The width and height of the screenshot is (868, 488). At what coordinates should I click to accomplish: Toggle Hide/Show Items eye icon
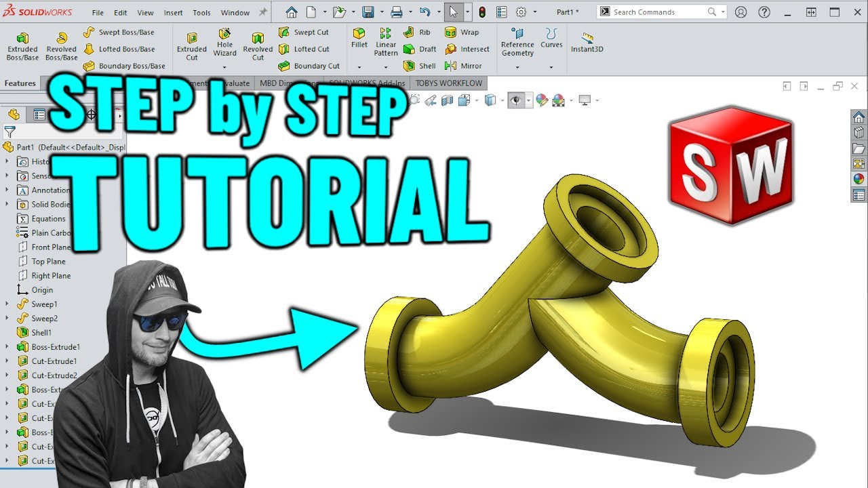[516, 100]
